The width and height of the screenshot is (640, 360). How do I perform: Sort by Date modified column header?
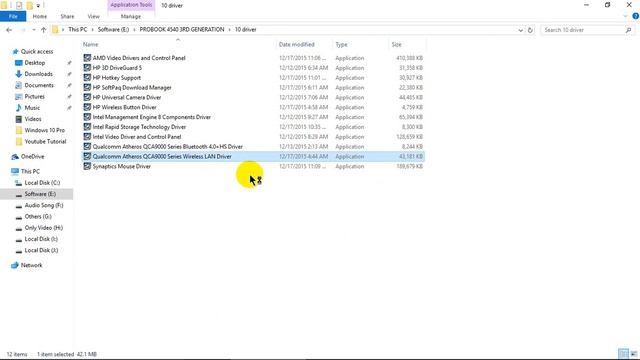pyautogui.click(x=297, y=44)
